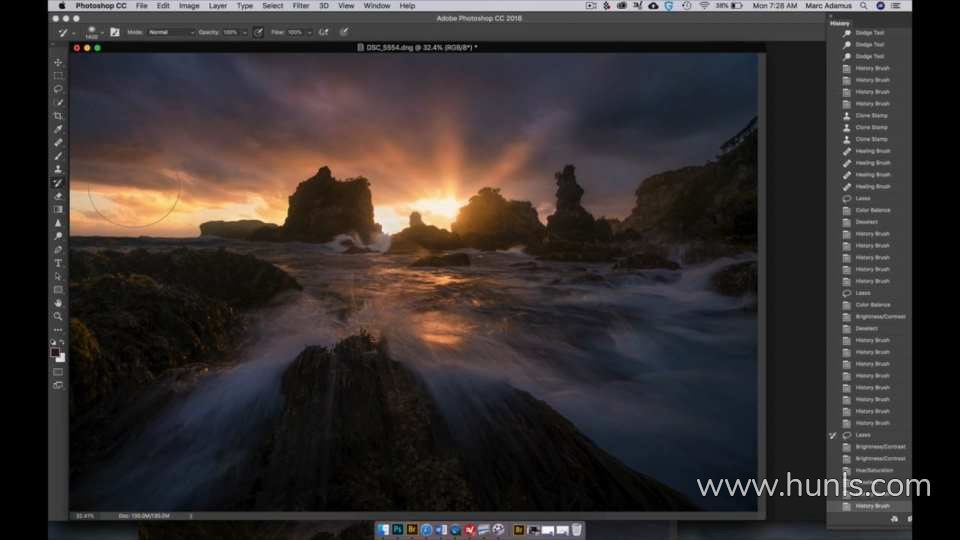Expand the Opacity value dropdown

tap(245, 32)
